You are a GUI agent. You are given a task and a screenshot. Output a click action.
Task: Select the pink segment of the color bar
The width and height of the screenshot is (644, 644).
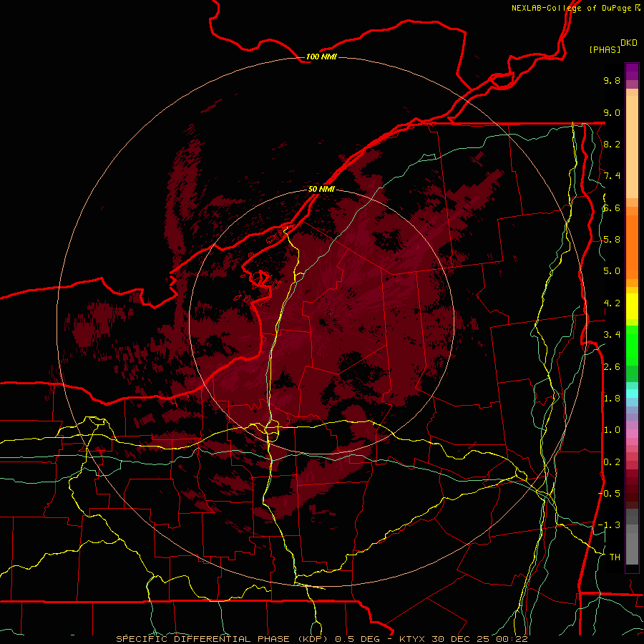pyautogui.click(x=632, y=433)
